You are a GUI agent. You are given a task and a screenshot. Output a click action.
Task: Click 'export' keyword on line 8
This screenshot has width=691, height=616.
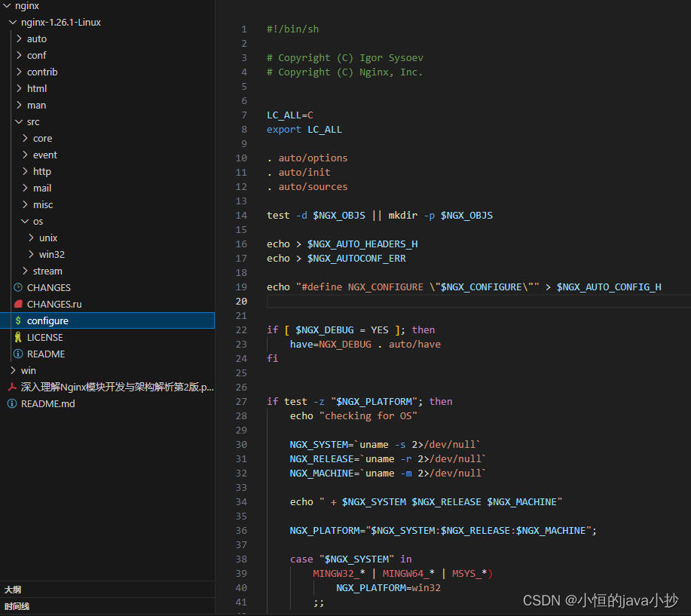pos(284,130)
